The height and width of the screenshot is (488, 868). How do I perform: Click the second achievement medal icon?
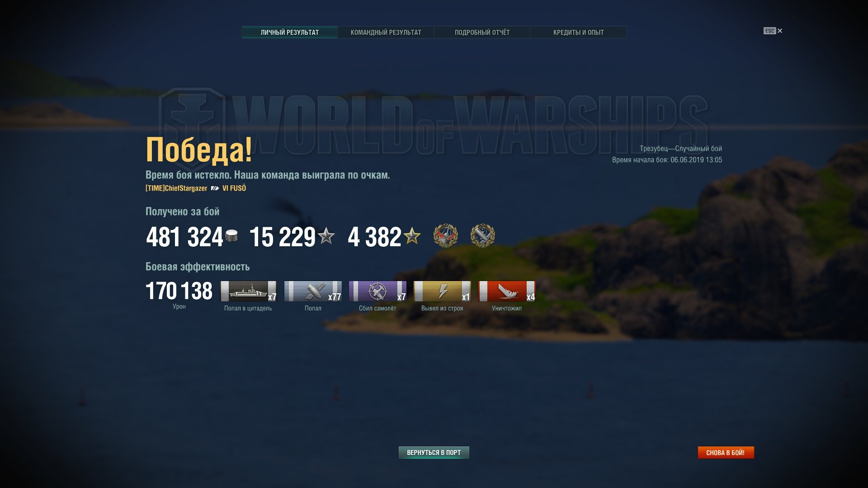pos(482,236)
